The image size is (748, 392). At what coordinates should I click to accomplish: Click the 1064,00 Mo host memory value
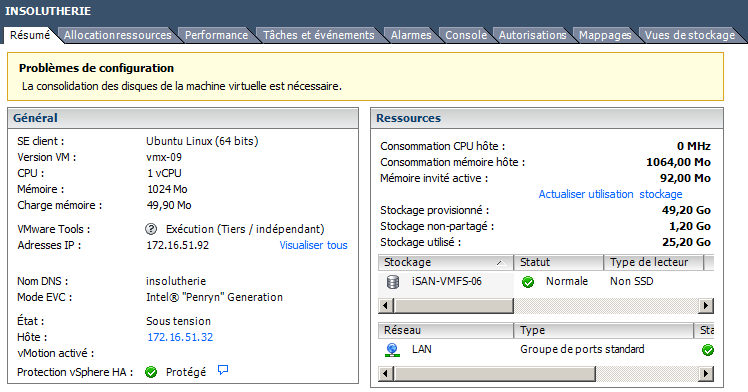pos(678,162)
